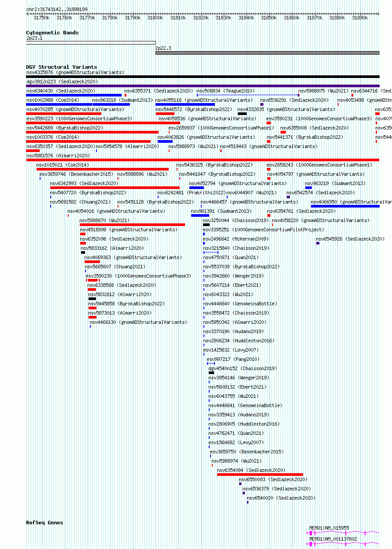392x549 pixels.
Task: Click the black bar of dgv4540n152
Action: [211, 373]
